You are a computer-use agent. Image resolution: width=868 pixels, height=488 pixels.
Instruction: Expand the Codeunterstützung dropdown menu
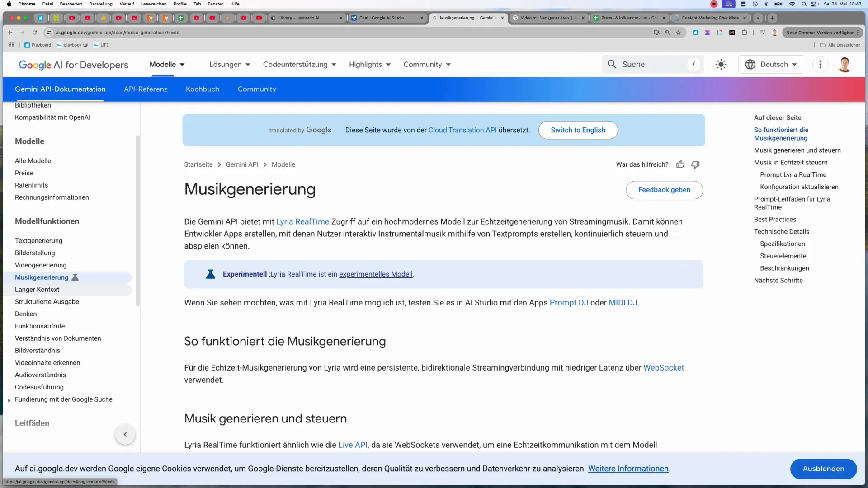(x=334, y=65)
